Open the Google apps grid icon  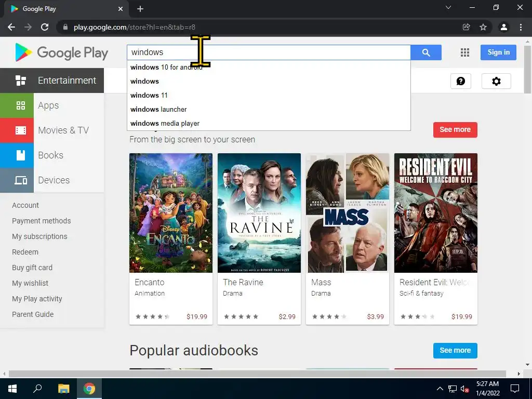click(465, 52)
